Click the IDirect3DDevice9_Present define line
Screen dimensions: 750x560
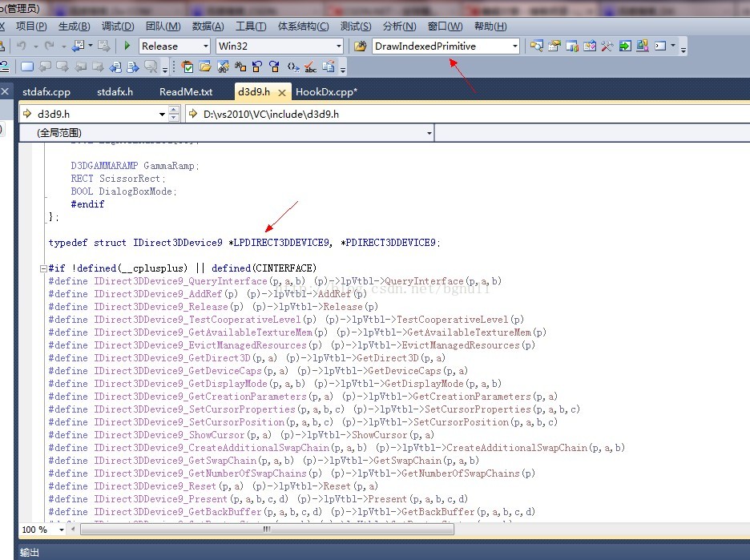click(x=258, y=499)
